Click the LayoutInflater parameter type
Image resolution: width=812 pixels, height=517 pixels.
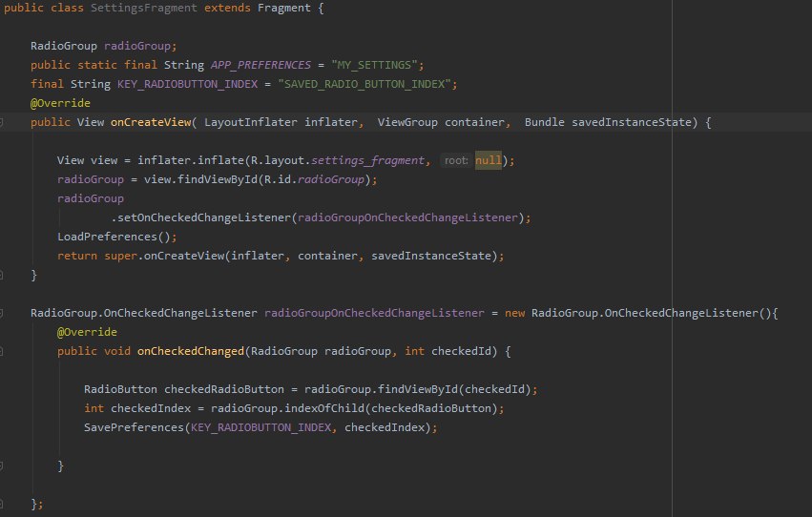point(251,122)
